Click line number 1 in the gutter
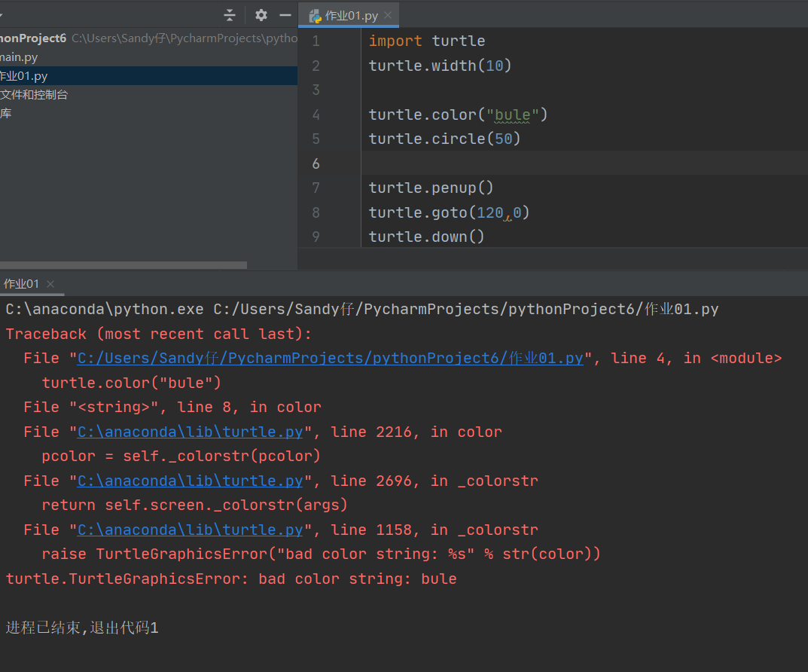 point(316,41)
